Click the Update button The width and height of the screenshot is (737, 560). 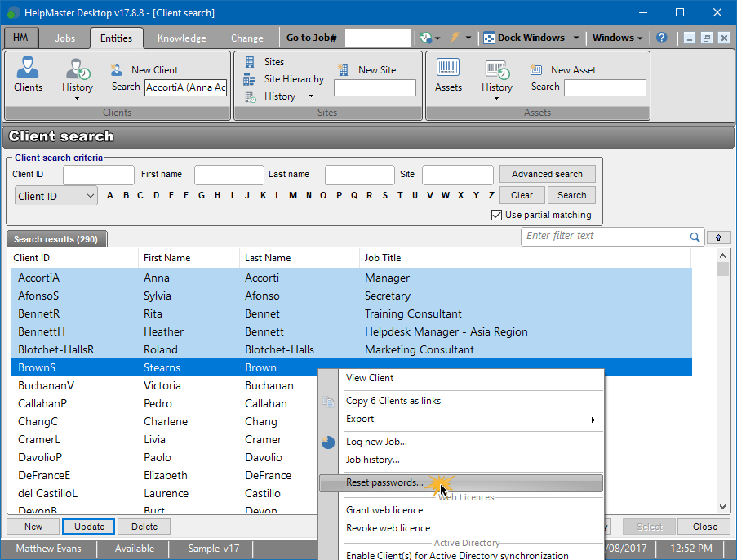tap(89, 527)
